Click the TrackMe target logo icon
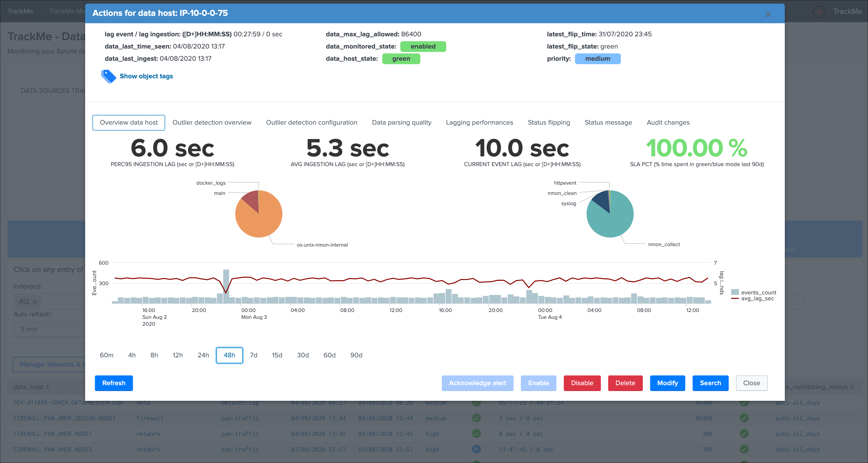Viewport: 868px width, 463px height. click(x=819, y=11)
